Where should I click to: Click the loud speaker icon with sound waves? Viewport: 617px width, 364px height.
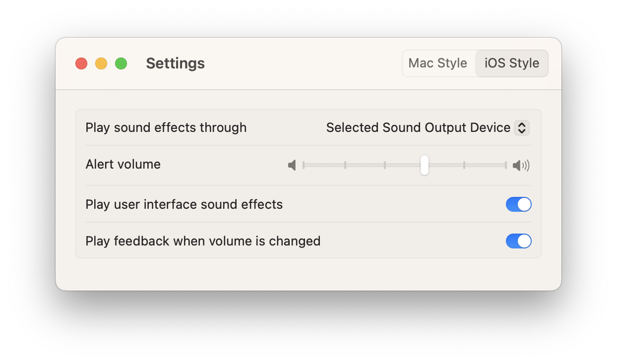point(521,165)
